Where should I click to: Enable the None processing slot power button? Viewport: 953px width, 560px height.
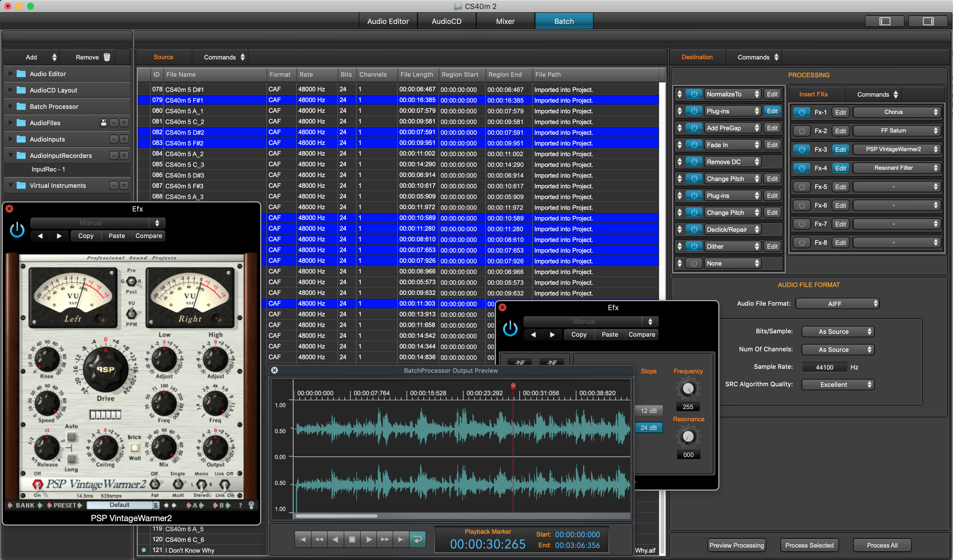(694, 263)
